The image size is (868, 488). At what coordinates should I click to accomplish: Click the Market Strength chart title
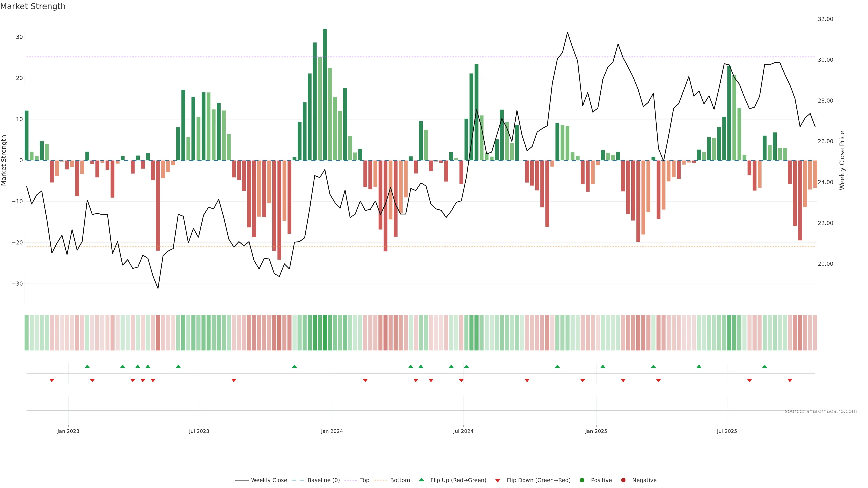click(33, 6)
